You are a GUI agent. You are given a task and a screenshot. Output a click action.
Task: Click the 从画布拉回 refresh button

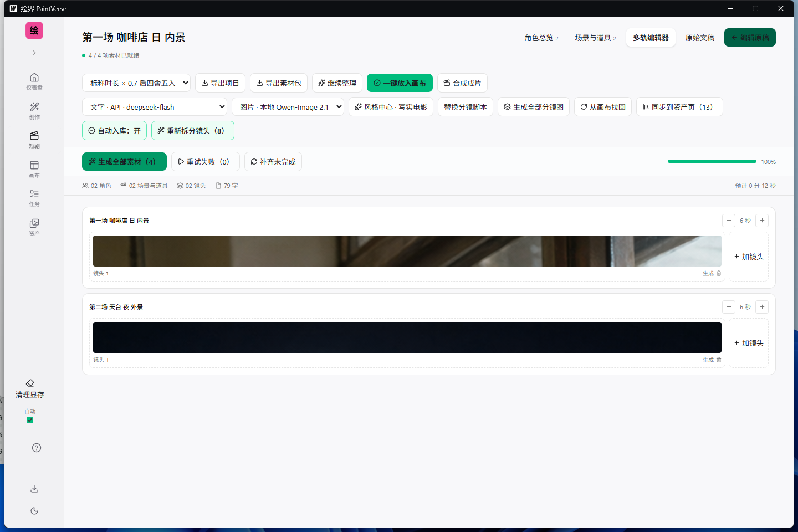(603, 107)
